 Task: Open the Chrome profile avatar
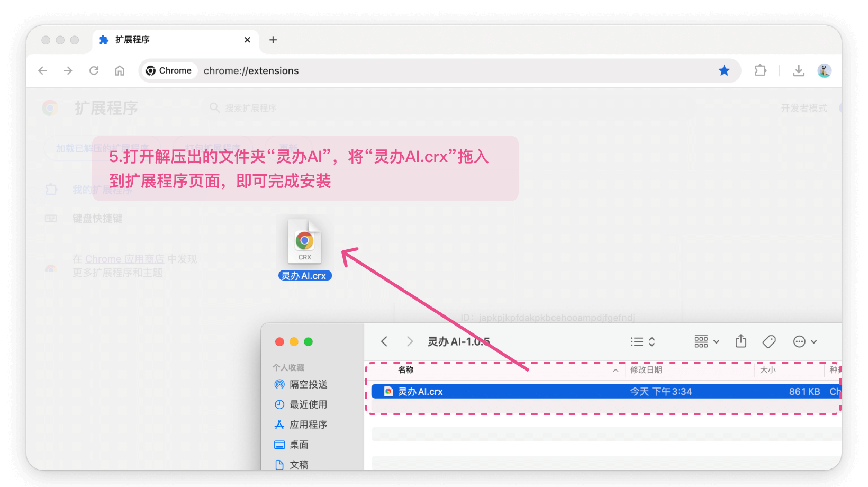(x=824, y=70)
